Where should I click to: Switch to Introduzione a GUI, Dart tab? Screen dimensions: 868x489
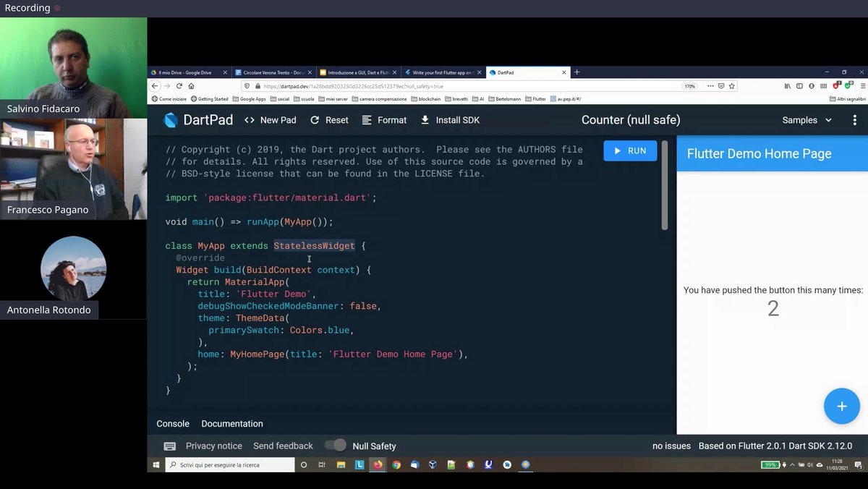coord(358,72)
